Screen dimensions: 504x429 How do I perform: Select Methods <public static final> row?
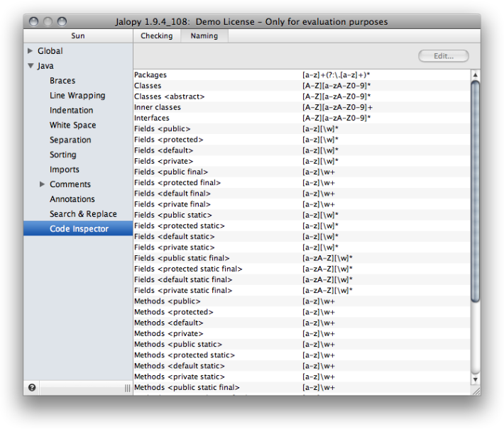[302, 388]
